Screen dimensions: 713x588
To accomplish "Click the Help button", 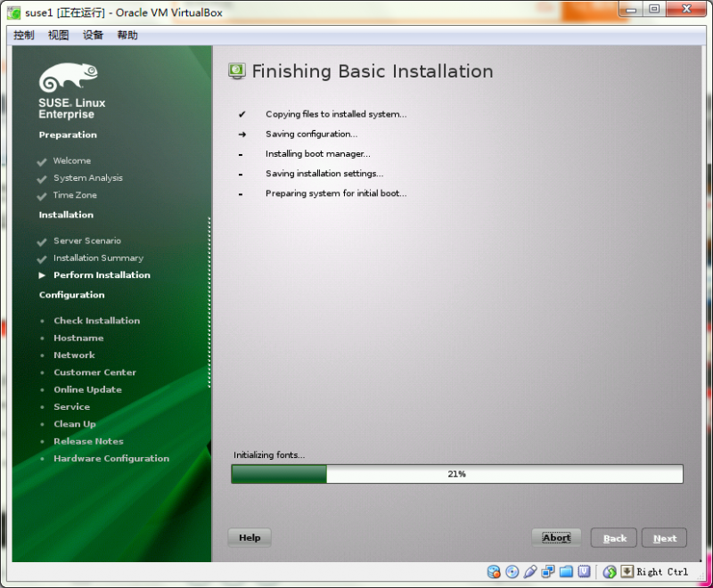I will pos(249,537).
